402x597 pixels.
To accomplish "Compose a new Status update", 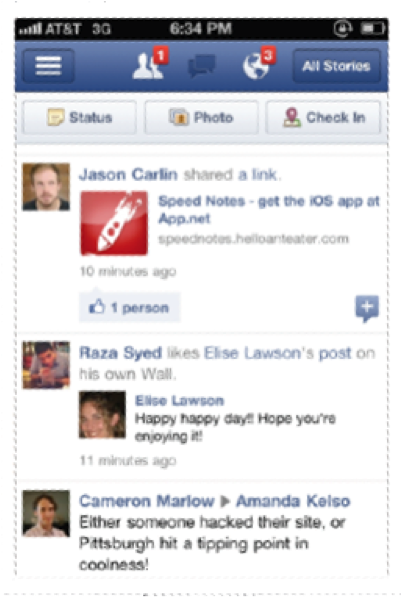I will pos(79,117).
